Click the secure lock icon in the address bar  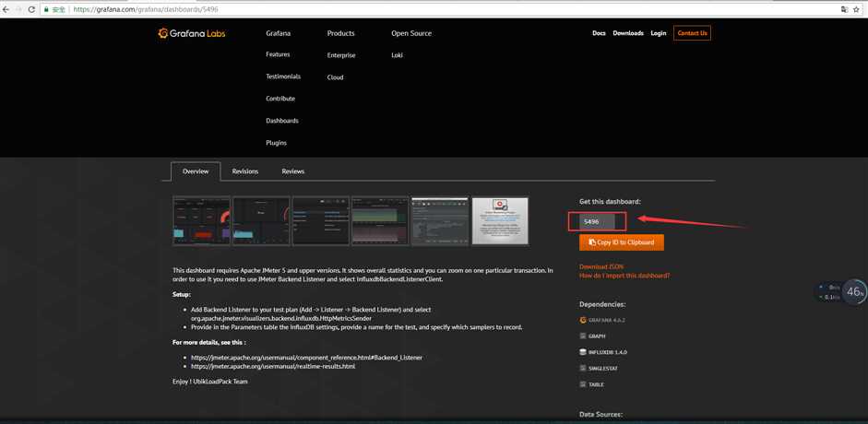pos(46,9)
